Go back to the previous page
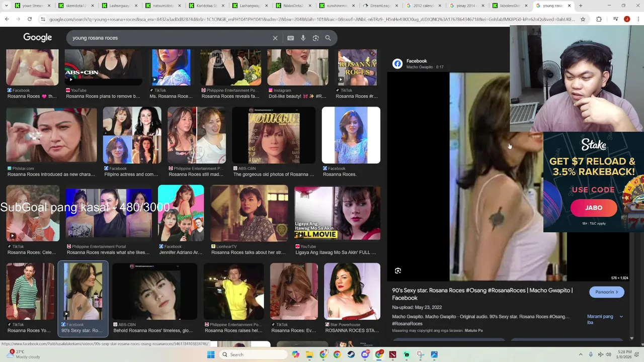The width and height of the screenshot is (644, 362). 7,19
